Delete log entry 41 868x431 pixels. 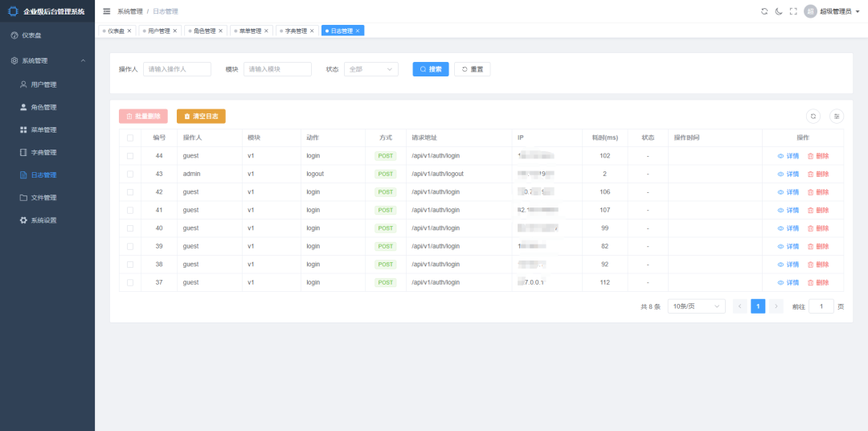(x=818, y=211)
